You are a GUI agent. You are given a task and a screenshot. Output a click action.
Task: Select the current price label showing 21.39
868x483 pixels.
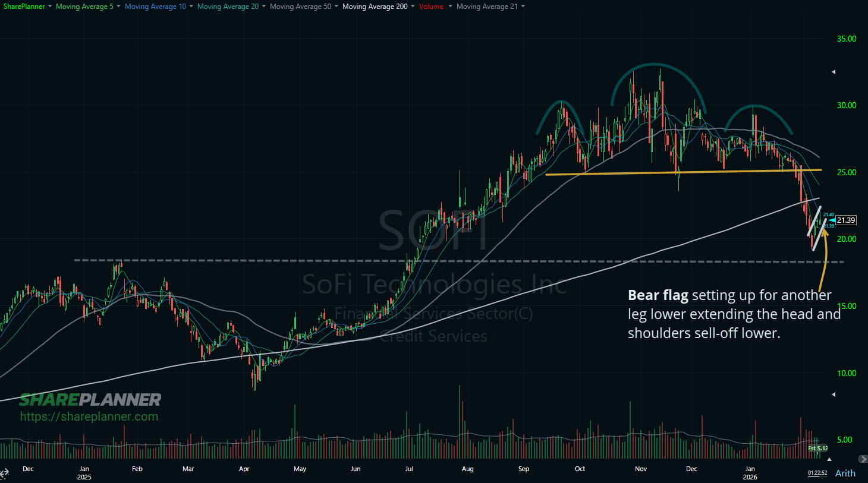click(x=846, y=220)
